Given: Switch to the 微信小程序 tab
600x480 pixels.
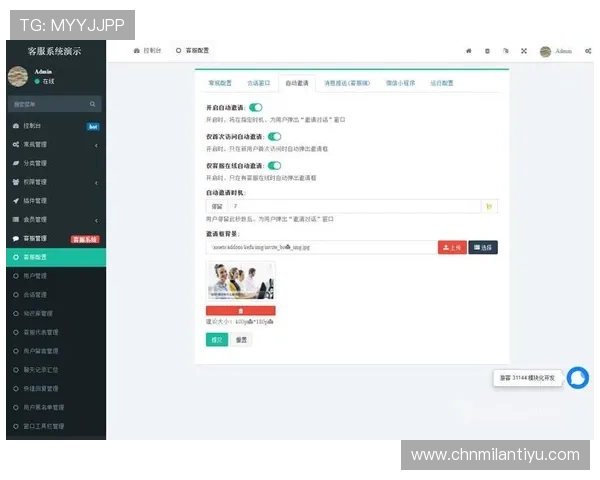Looking at the screenshot, I should [400, 83].
